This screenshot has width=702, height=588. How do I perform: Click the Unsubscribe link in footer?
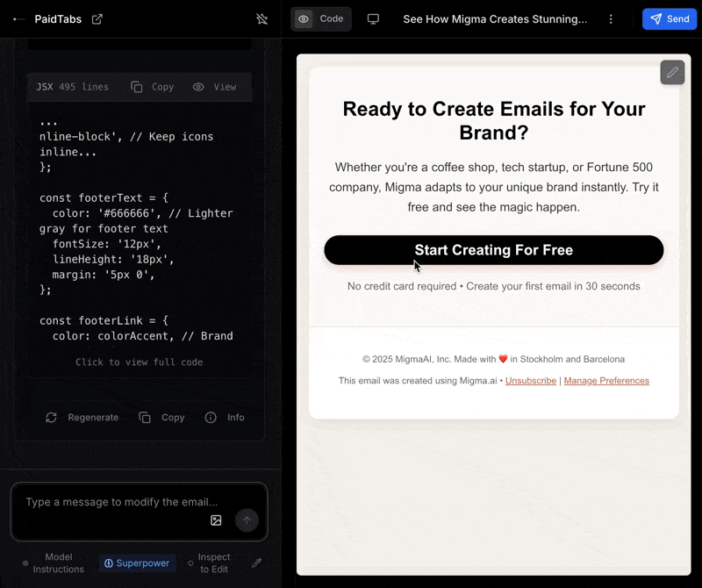(x=531, y=381)
